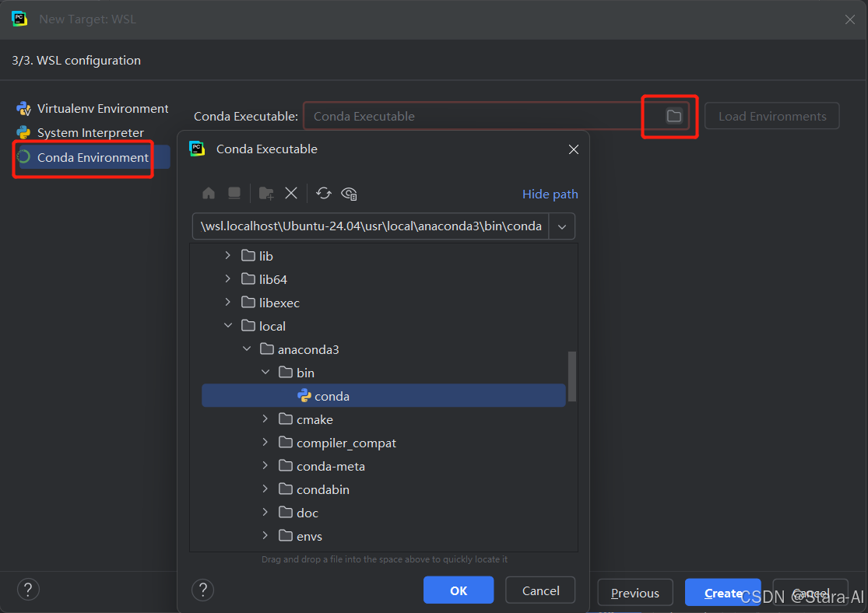The image size is (868, 613).
Task: Collapse the bin folder
Action: click(265, 373)
